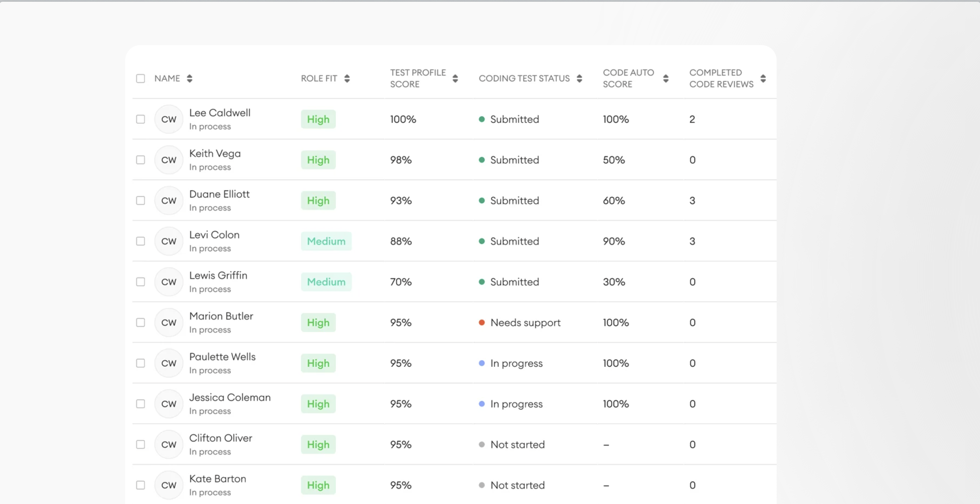Viewport: 980px width, 504px height.
Task: Select Kate Barton's row checkbox
Action: (x=140, y=485)
